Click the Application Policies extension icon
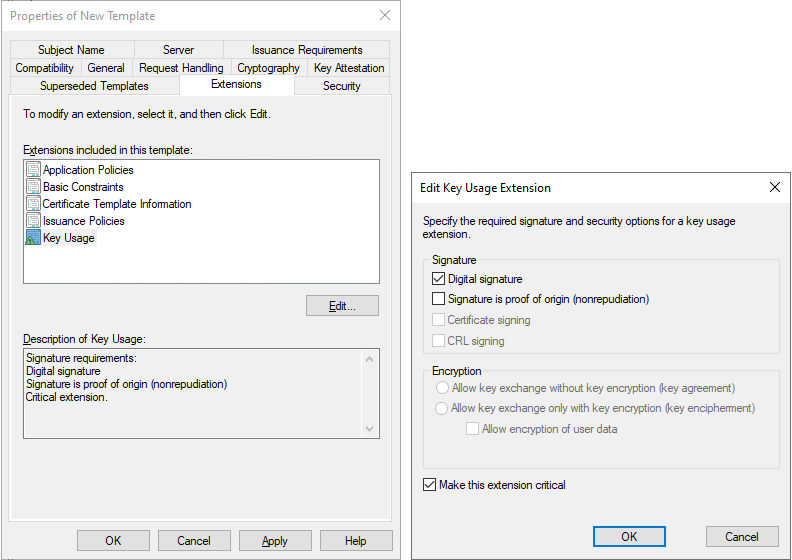Viewport: 792px width, 560px height. 33,170
